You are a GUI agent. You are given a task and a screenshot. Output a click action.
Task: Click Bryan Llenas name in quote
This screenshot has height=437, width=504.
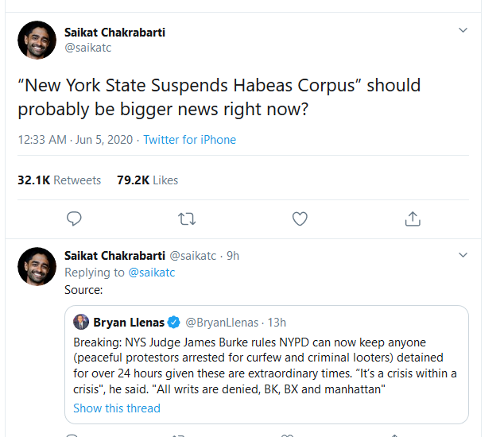click(129, 323)
